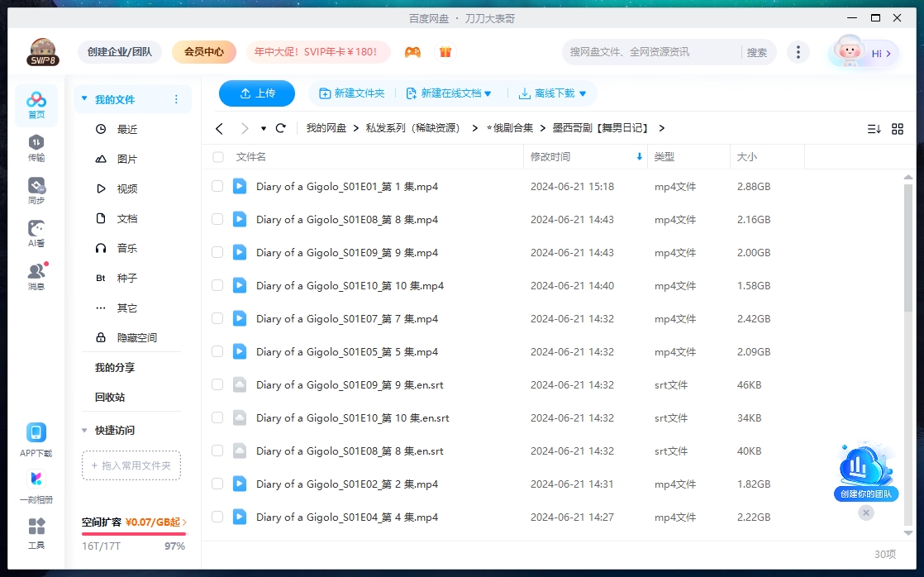The height and width of the screenshot is (577, 924).
Task: Open the 同步 sync panel
Action: [36, 188]
